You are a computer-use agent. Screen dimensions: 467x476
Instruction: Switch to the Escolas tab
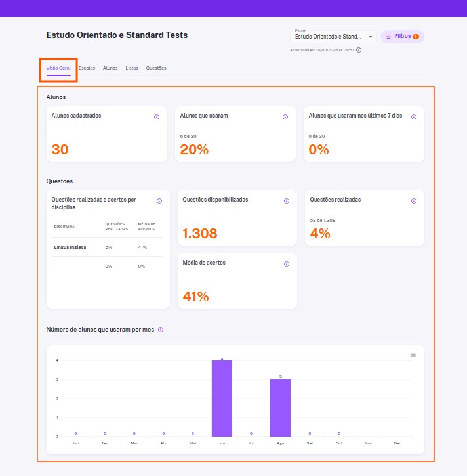click(87, 68)
